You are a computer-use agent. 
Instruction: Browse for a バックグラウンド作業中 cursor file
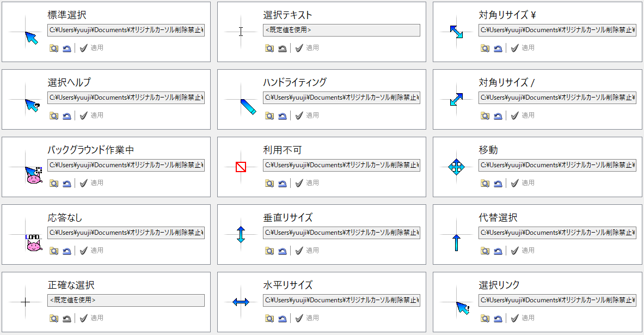click(53, 183)
